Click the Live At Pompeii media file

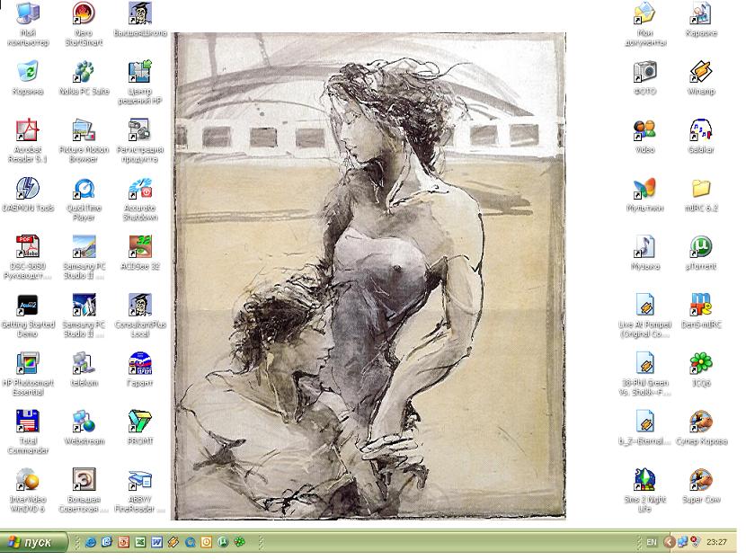pos(644,306)
